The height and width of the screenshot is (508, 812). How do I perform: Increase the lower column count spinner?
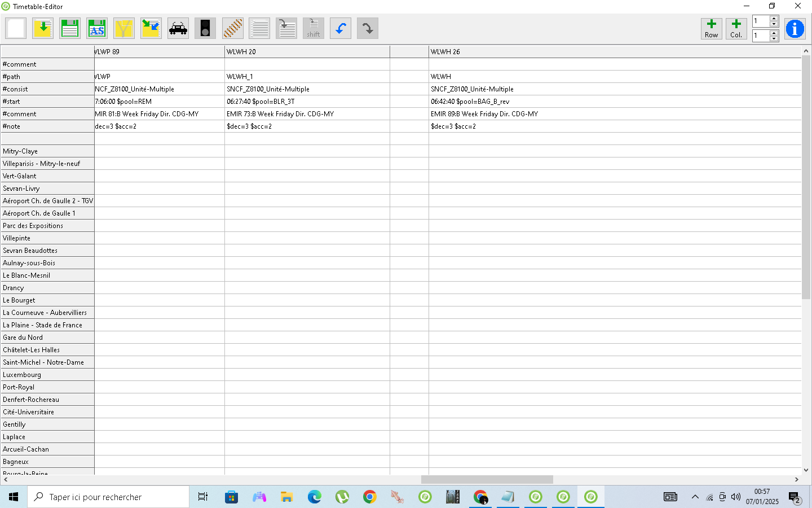click(774, 33)
